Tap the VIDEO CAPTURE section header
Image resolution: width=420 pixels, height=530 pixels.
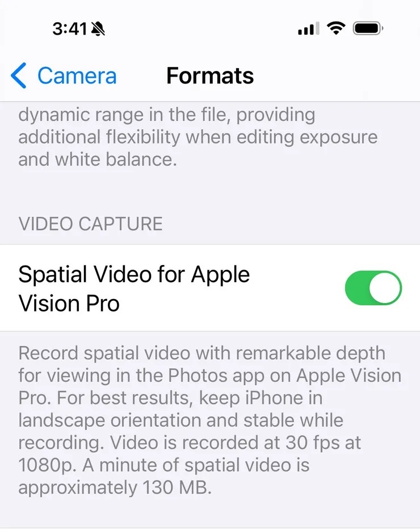pos(91,224)
